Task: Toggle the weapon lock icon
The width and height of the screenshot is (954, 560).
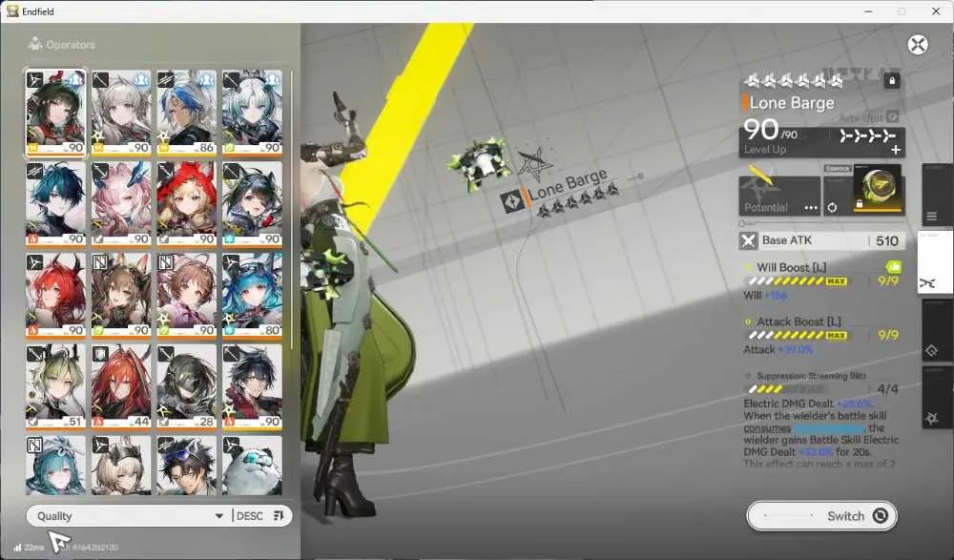Action: [892, 80]
